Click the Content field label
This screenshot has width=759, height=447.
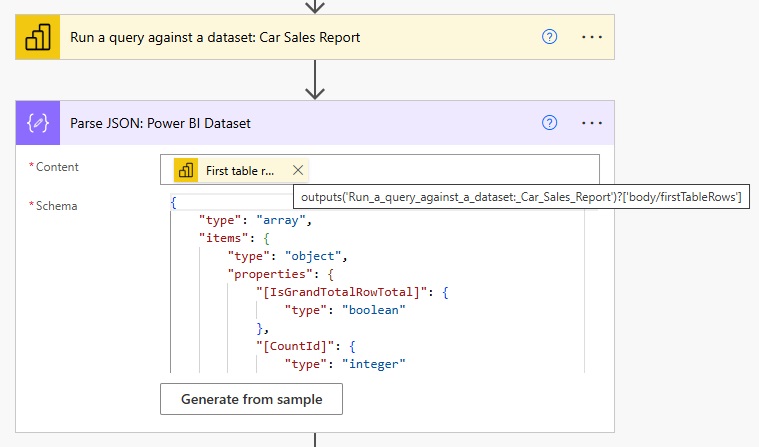[x=57, y=167]
